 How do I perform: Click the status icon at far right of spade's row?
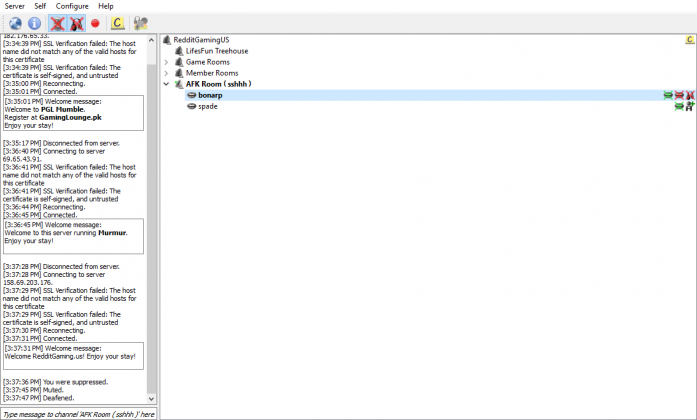click(689, 106)
